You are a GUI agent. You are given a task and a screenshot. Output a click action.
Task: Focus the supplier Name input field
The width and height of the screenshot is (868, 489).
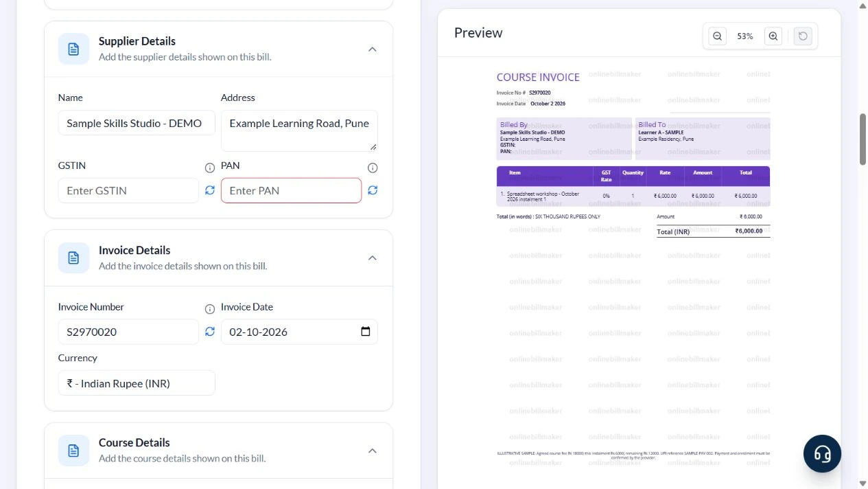pos(137,123)
